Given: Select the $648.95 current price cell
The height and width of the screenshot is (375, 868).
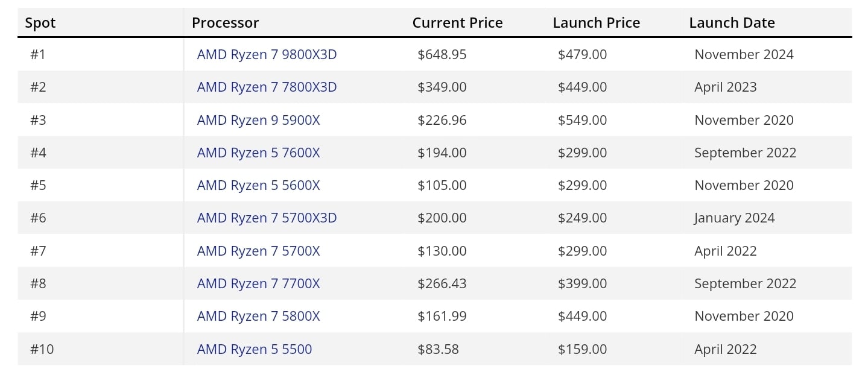Looking at the screenshot, I should 442,54.
